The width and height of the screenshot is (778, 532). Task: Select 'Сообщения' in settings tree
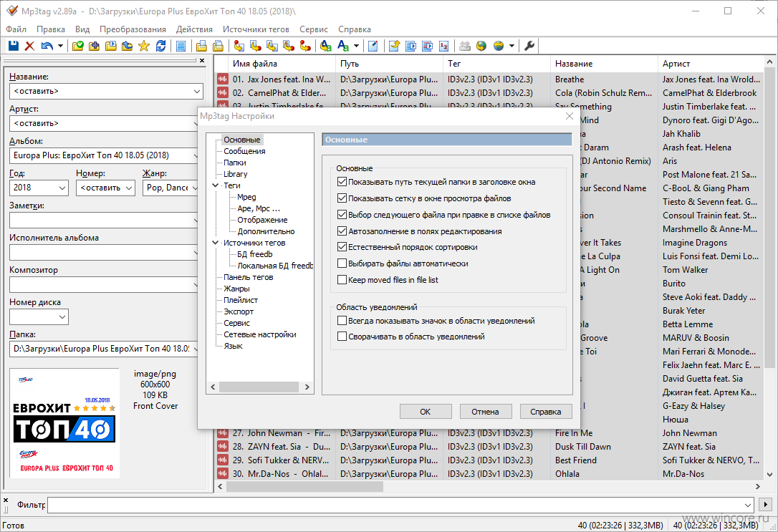tap(244, 151)
